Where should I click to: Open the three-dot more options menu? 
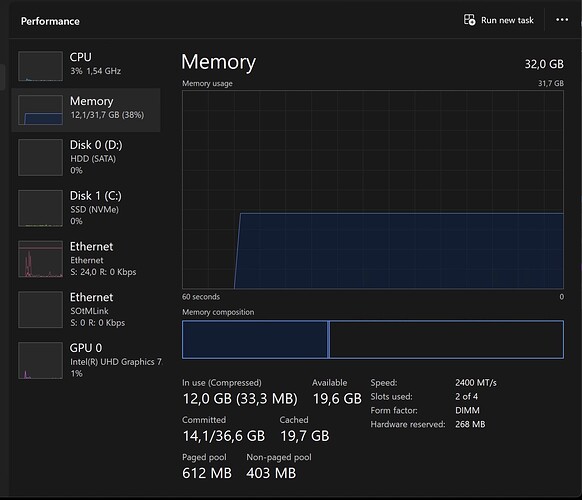point(562,20)
